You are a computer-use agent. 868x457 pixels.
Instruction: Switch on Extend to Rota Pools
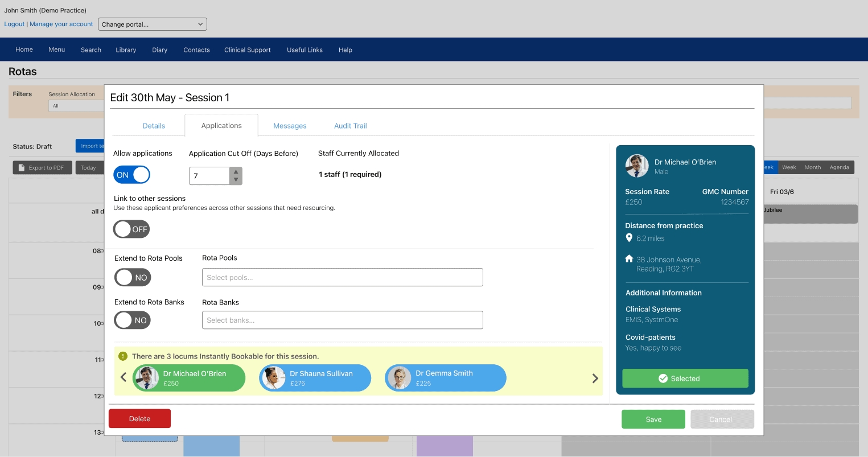pos(132,278)
